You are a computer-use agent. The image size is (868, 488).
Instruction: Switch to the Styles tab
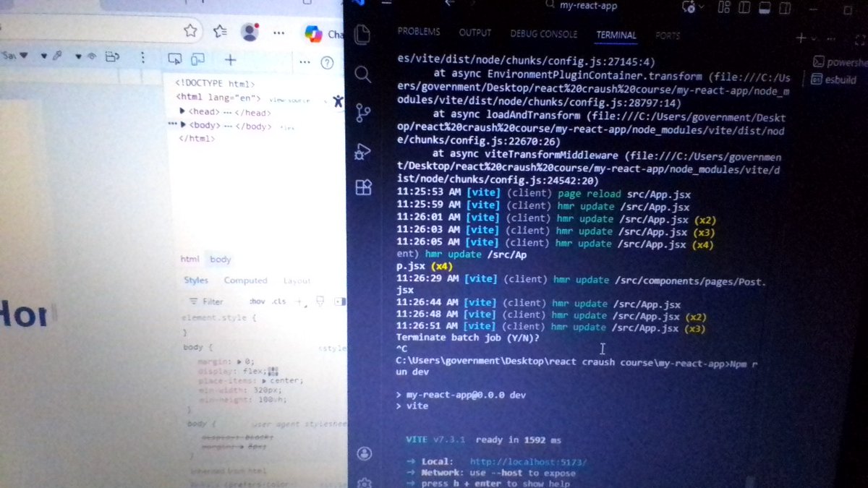(x=195, y=280)
